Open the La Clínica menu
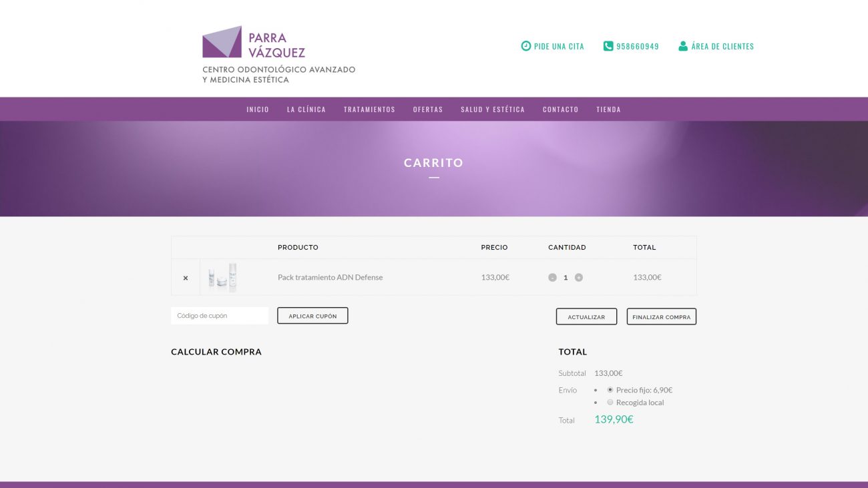The width and height of the screenshot is (868, 488). click(x=306, y=109)
